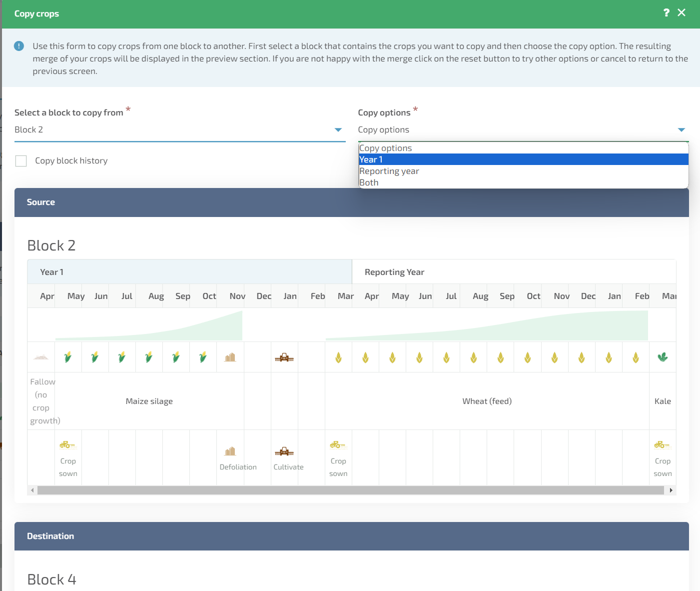Click the Crop sown icon under May

point(67,444)
